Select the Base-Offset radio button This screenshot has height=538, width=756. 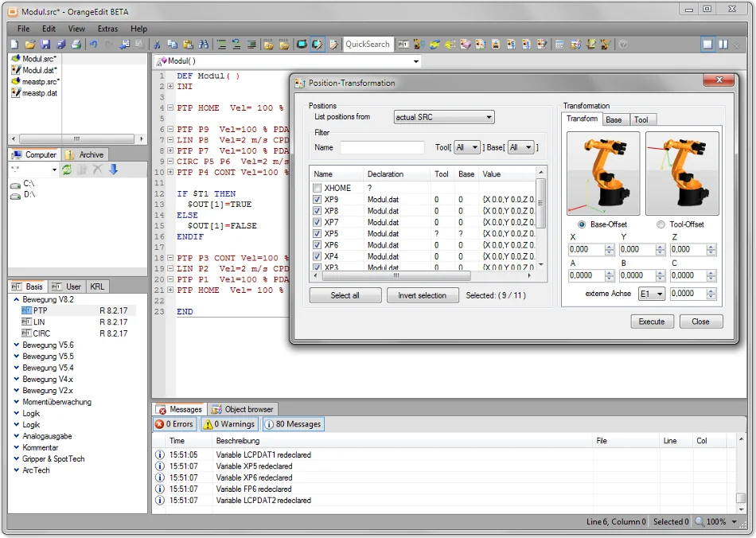pos(582,224)
